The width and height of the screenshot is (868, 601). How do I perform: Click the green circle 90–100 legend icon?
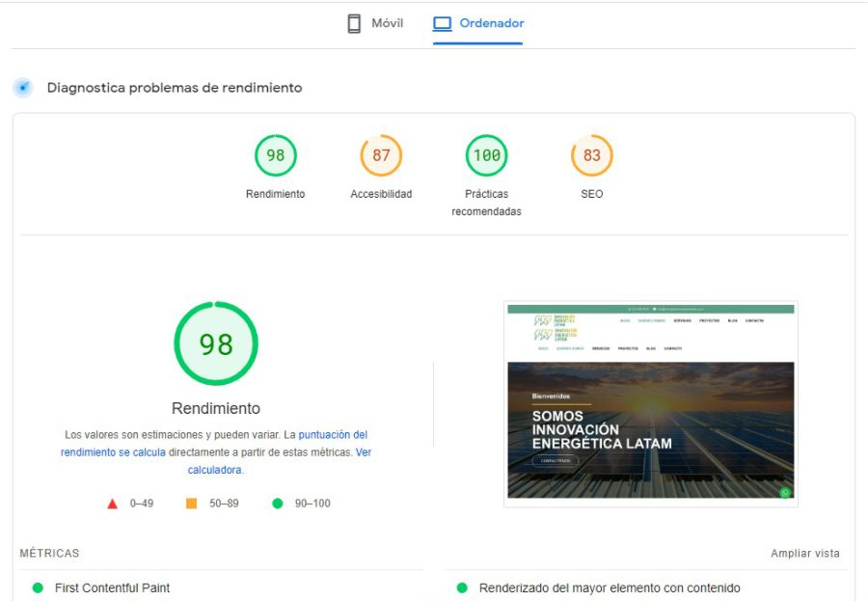278,504
